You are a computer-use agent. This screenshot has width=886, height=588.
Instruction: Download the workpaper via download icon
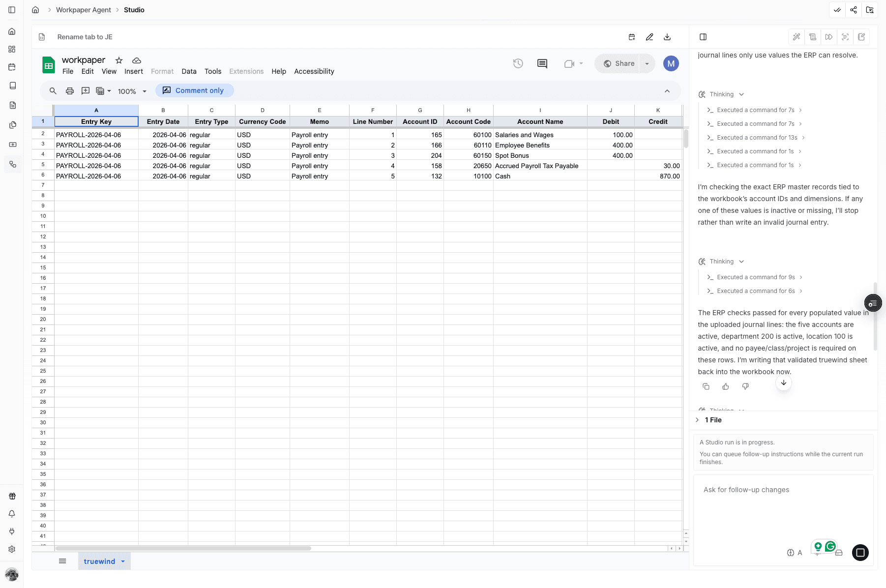[667, 37]
